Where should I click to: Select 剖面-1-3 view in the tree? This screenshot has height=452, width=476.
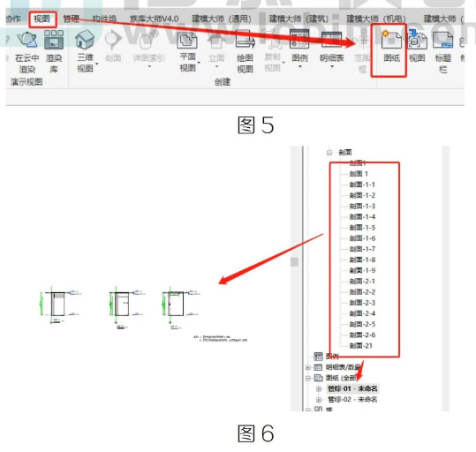point(362,206)
